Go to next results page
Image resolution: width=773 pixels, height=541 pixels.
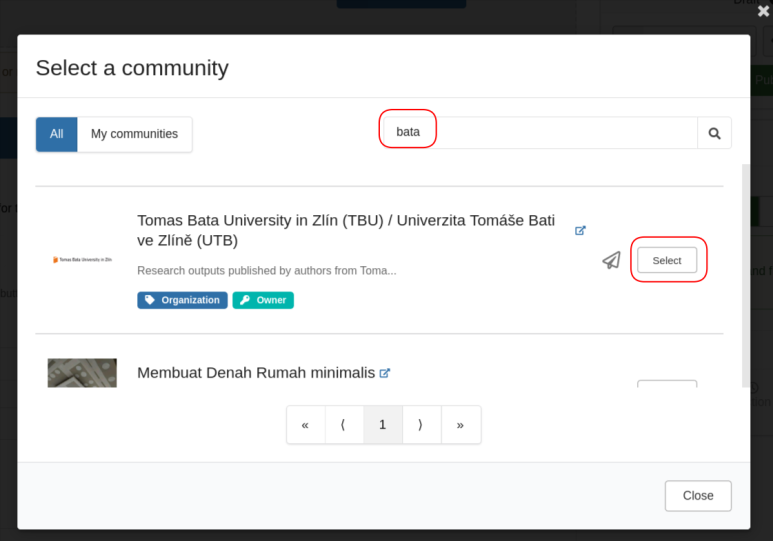pyautogui.click(x=422, y=425)
